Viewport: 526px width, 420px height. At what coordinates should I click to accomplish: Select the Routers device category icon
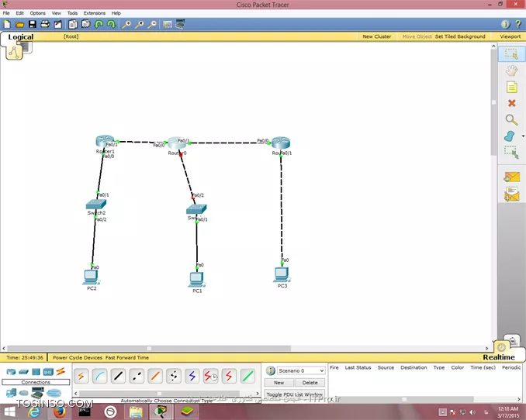point(11,372)
